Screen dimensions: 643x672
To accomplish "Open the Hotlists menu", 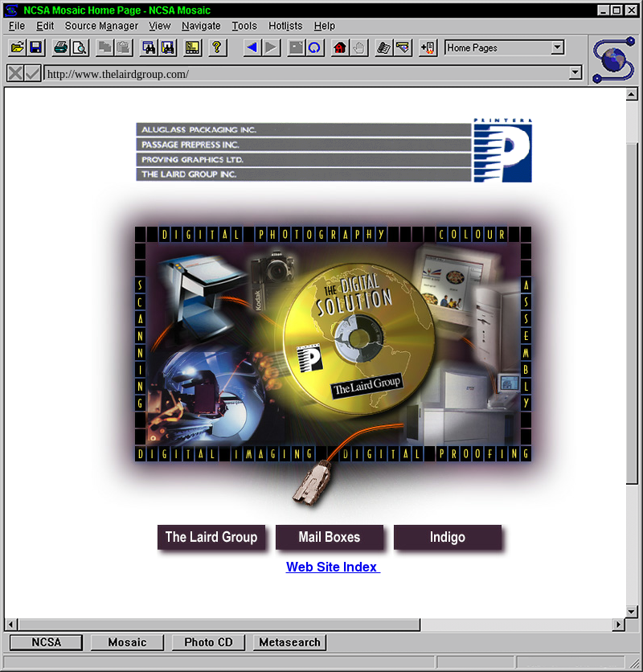I will point(285,26).
